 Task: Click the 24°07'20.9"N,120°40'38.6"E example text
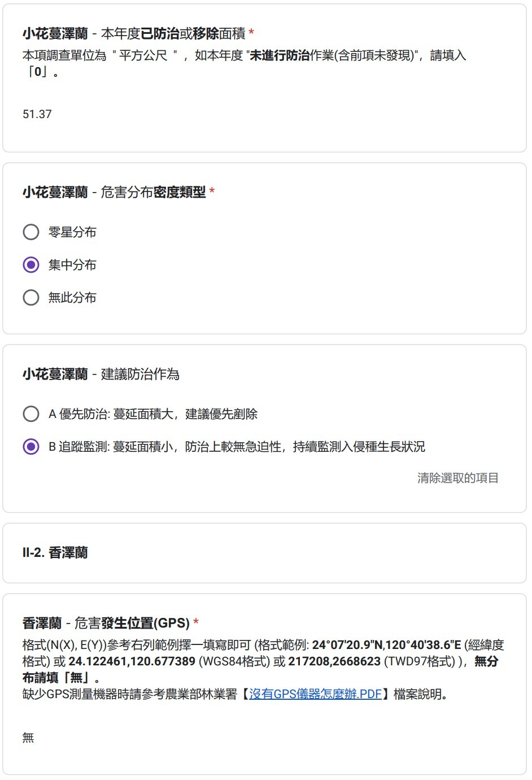(x=386, y=645)
